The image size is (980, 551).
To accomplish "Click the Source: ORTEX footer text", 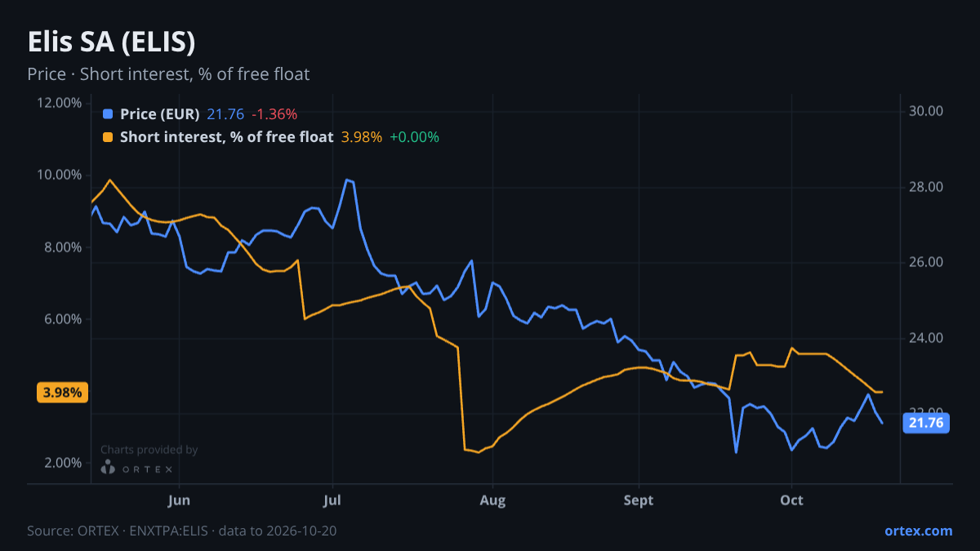I will 182,531.
